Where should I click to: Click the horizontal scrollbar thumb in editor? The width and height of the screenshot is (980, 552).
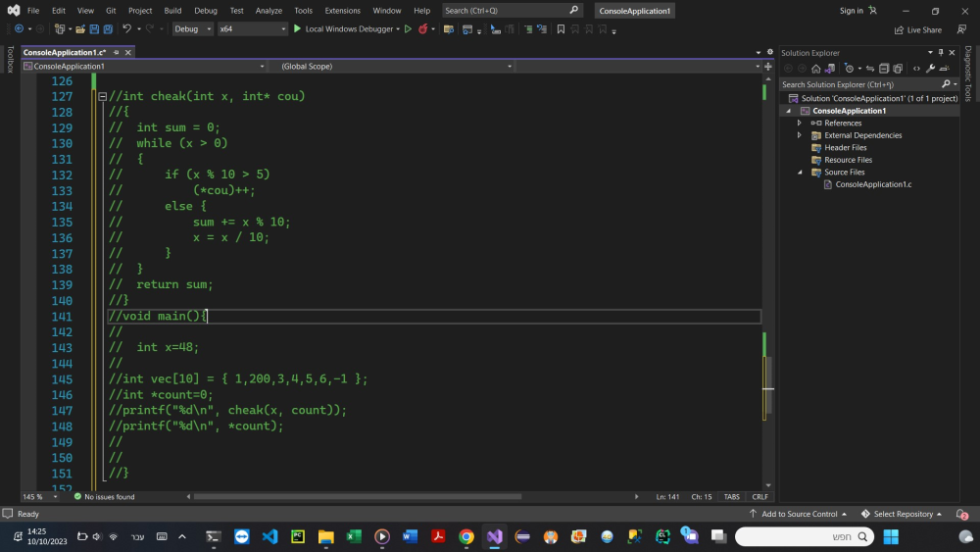[x=358, y=497]
